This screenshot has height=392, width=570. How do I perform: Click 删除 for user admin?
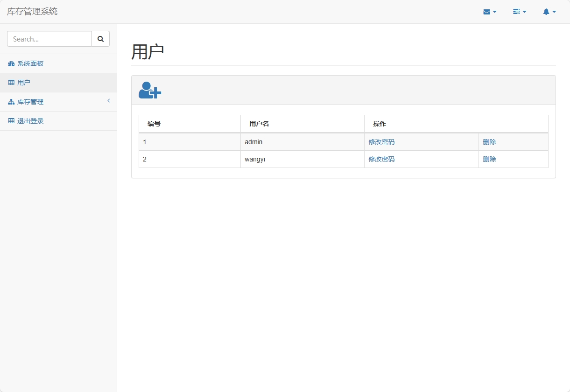point(489,142)
